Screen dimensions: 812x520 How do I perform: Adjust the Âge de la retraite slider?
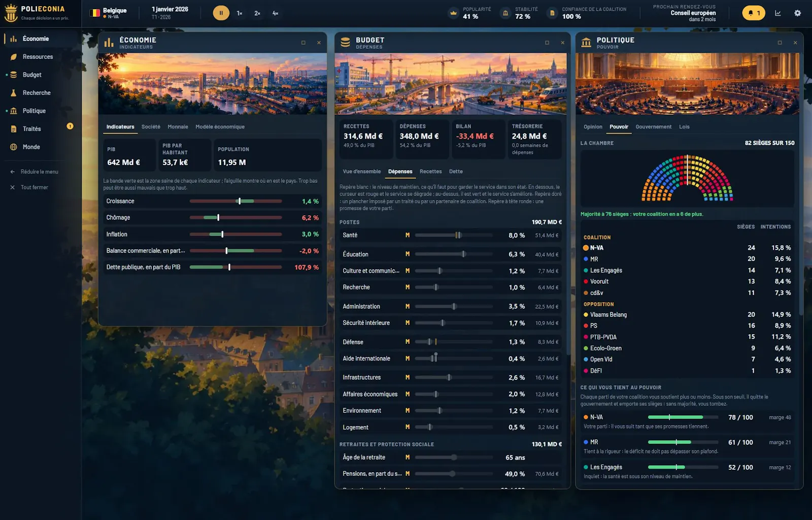click(x=454, y=458)
